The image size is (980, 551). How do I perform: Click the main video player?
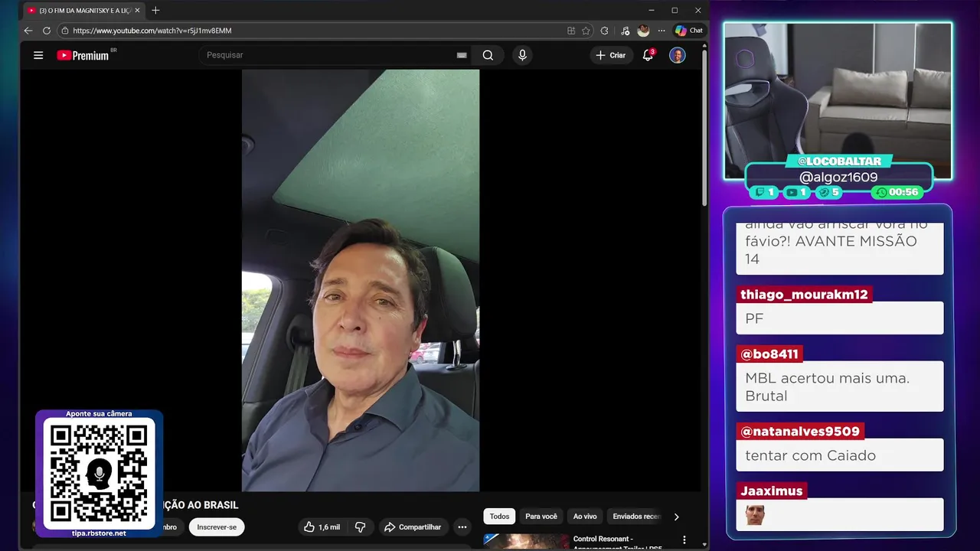pyautogui.click(x=361, y=280)
